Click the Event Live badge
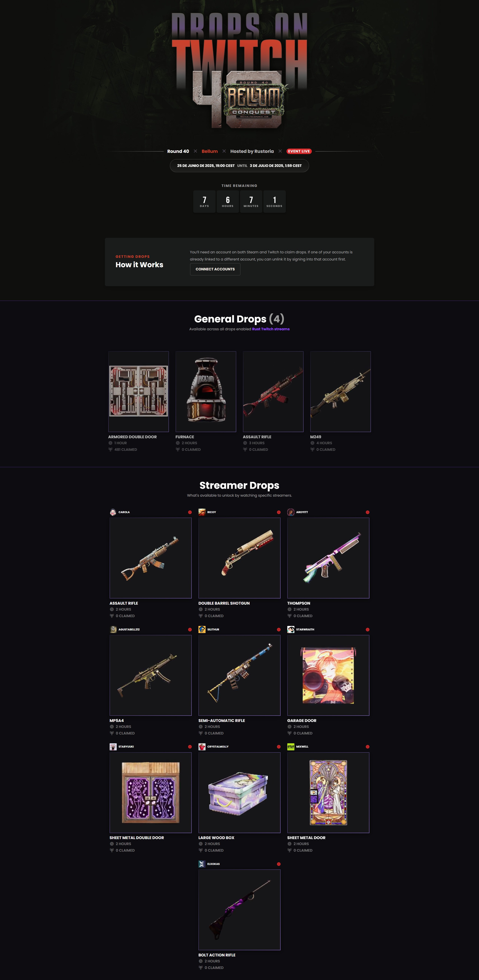 [x=299, y=151]
